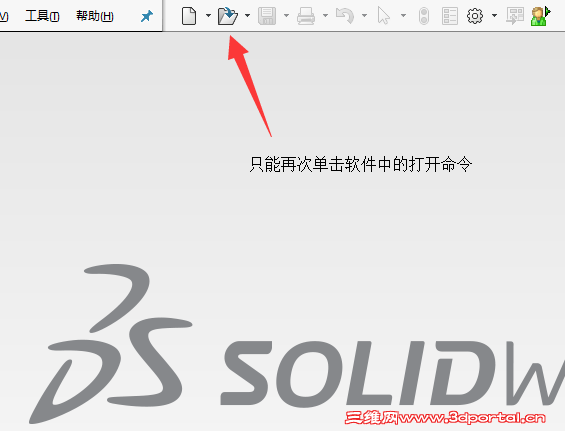Viewport: 565px width, 431px height.
Task: Pin the menu bar with pushpin icon
Action: pos(147,16)
